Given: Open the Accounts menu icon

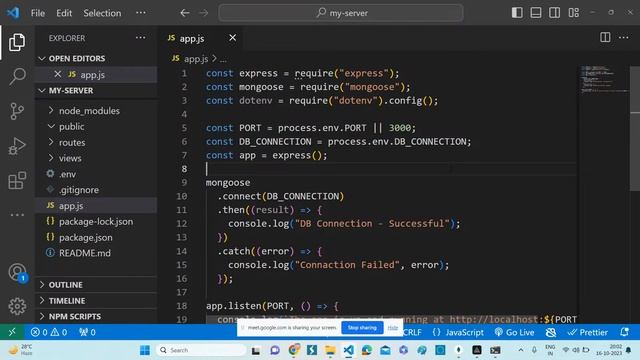Looking at the screenshot, I should point(17,272).
